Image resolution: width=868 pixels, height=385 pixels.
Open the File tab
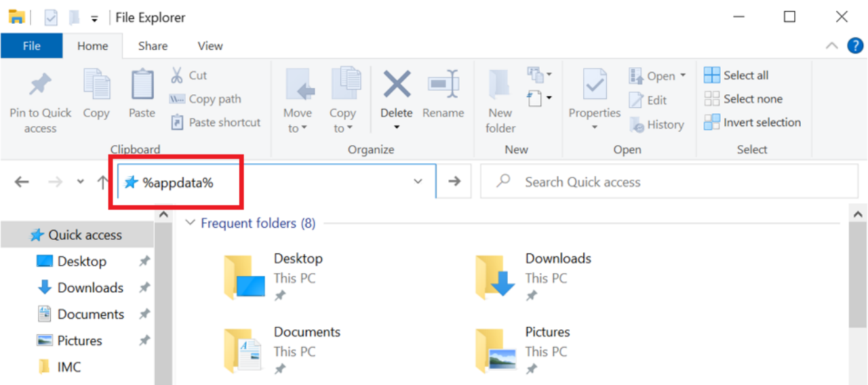(32, 46)
